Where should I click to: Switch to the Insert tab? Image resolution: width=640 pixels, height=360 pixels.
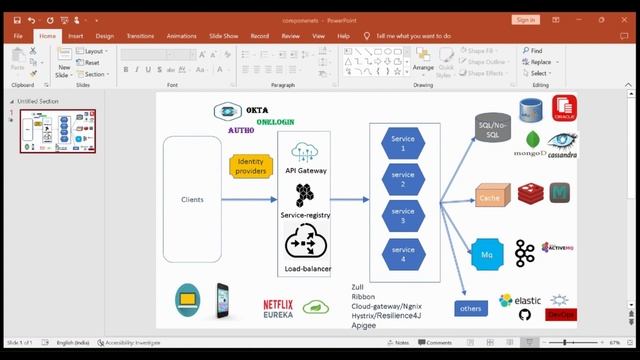pyautogui.click(x=76, y=36)
